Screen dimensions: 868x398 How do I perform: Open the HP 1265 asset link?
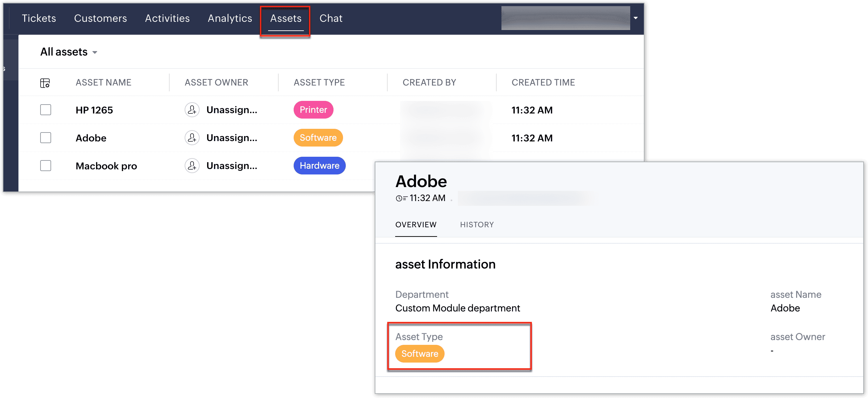94,110
